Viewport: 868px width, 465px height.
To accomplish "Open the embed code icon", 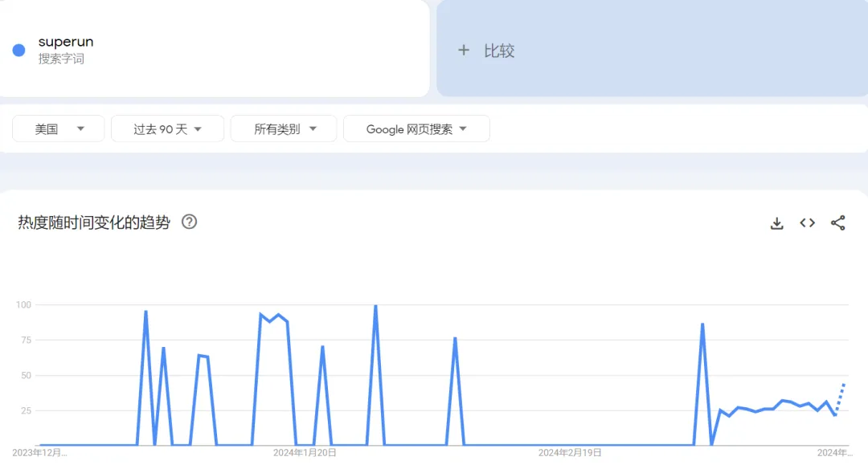I will point(807,223).
